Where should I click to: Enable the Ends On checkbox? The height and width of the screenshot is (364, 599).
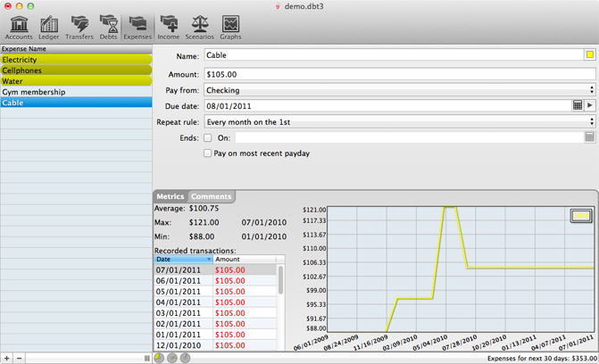coord(208,138)
